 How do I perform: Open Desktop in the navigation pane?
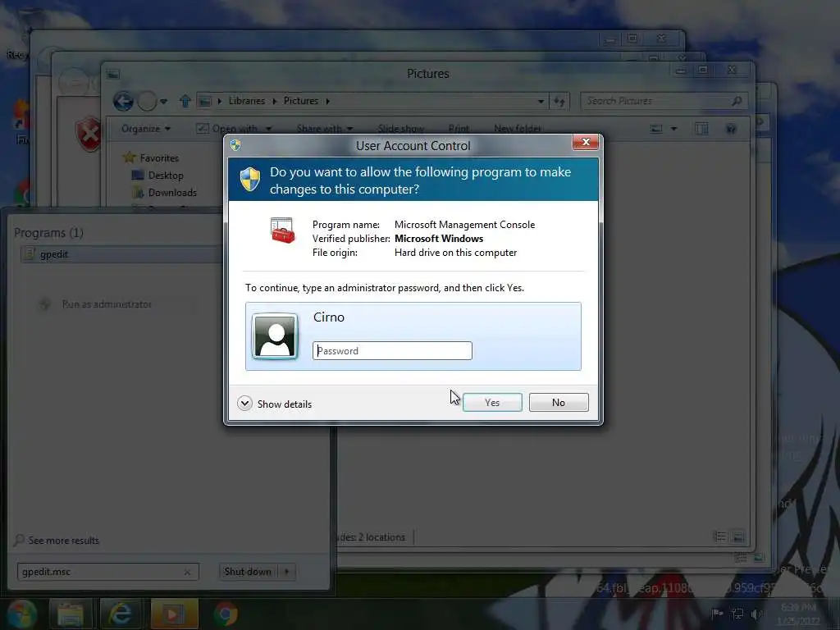(166, 176)
